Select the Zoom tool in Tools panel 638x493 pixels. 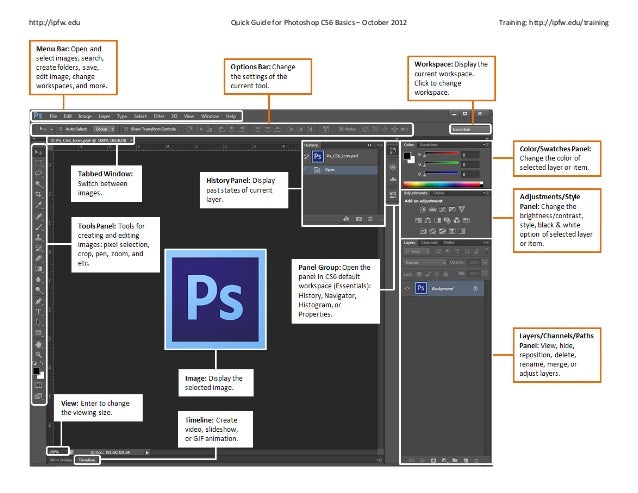38,354
